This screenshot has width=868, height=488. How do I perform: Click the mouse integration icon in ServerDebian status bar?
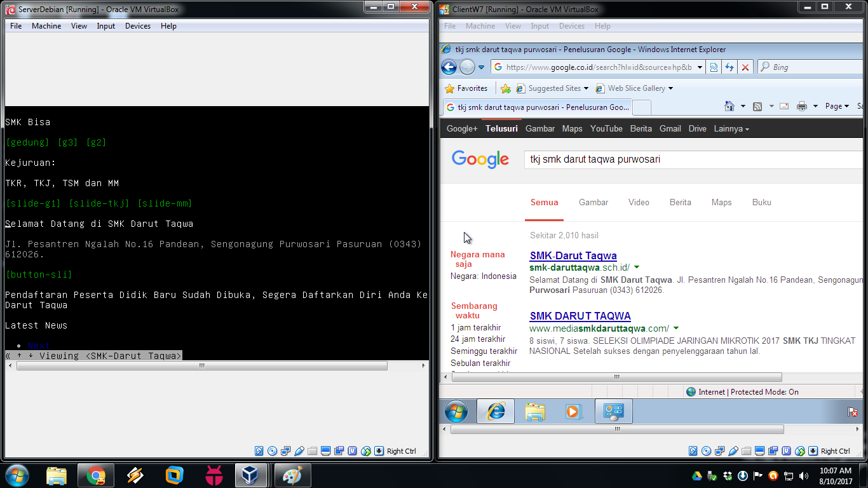365,451
